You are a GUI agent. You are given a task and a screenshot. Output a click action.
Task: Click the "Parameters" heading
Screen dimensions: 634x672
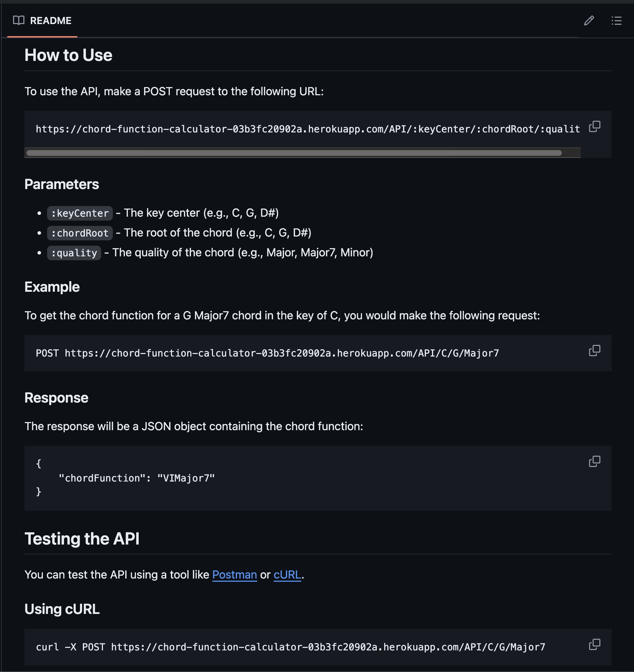click(62, 184)
